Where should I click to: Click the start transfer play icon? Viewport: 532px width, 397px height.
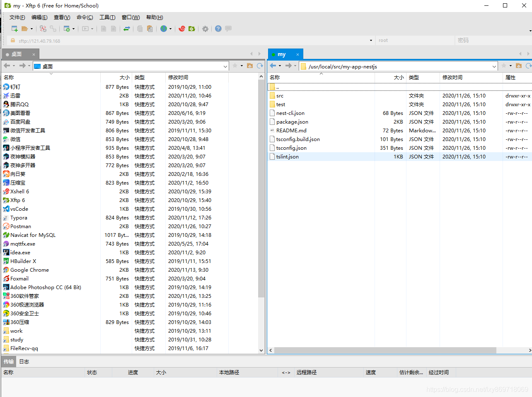pyautogui.click(x=85, y=29)
